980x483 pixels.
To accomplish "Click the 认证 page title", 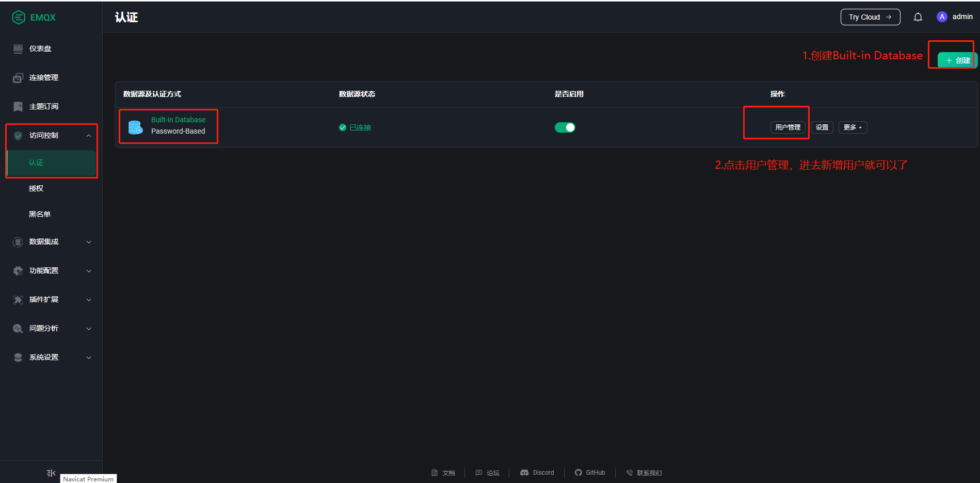I will pos(126,17).
